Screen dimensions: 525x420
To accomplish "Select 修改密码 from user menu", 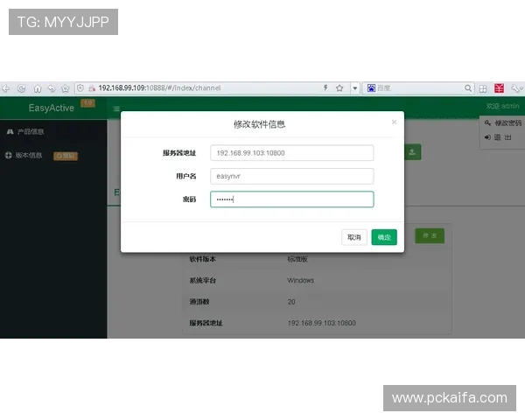I will 502,122.
